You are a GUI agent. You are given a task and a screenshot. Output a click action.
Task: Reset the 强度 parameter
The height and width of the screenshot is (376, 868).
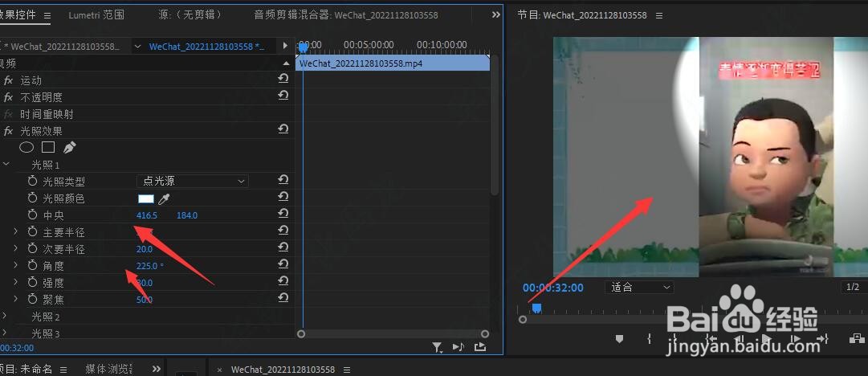click(x=283, y=280)
